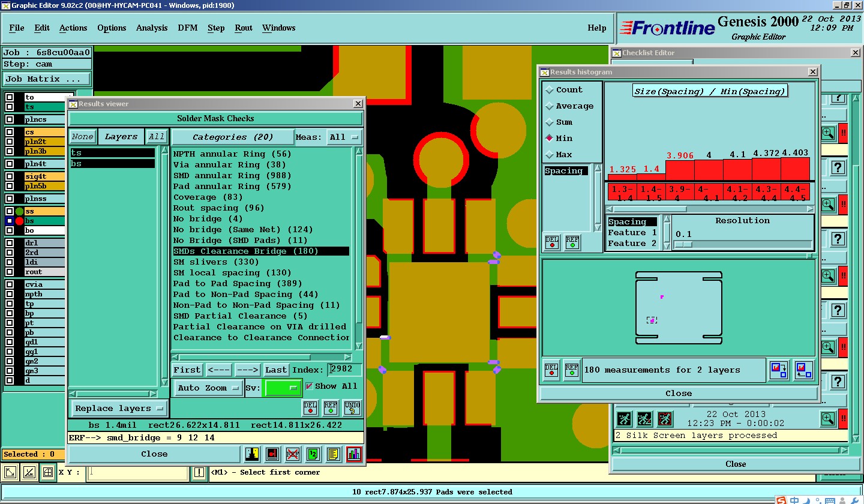Open the Analysis menu

tap(152, 28)
